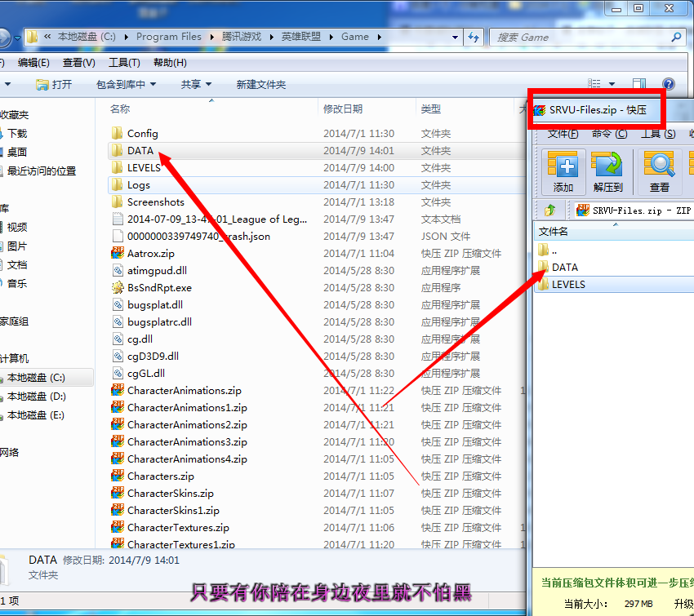
Task: Open the 工具(T) menu in Explorer
Action: (x=124, y=63)
